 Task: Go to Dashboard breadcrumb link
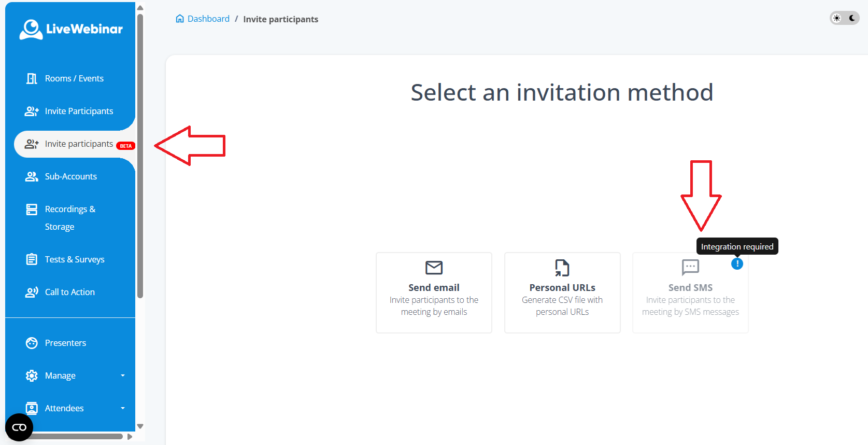[208, 19]
